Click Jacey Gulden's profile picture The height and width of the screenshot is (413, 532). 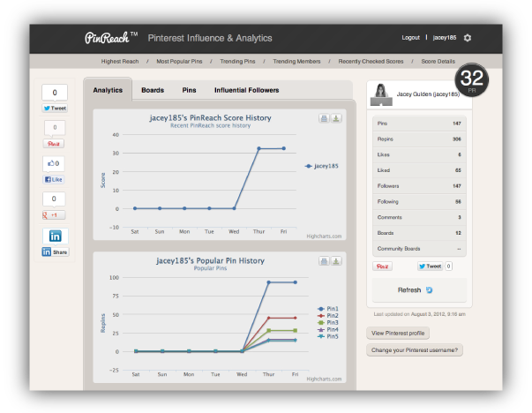coord(381,94)
